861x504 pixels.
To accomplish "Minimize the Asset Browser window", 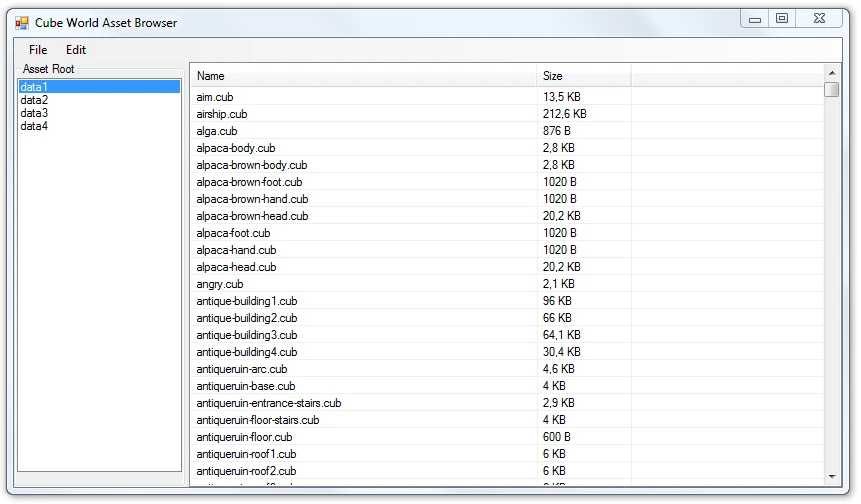I will pos(755,19).
